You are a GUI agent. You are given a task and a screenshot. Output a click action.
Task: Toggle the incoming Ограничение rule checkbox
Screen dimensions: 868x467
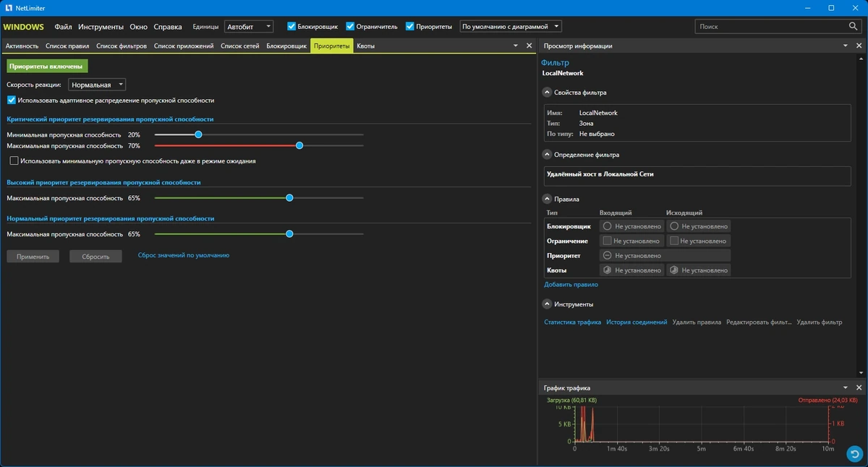tap(607, 241)
